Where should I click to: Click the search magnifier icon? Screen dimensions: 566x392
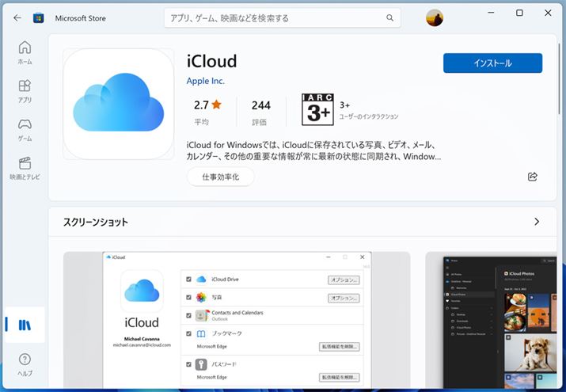[x=389, y=17]
